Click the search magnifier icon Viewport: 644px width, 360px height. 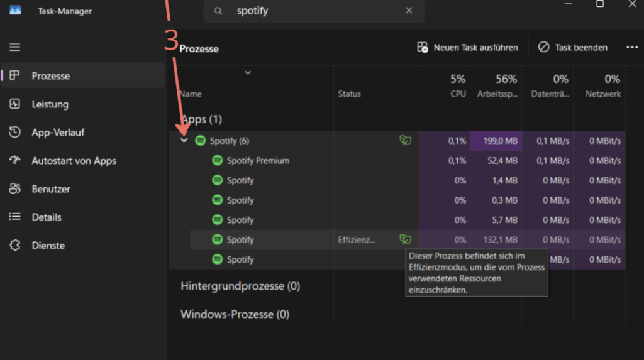(x=218, y=11)
